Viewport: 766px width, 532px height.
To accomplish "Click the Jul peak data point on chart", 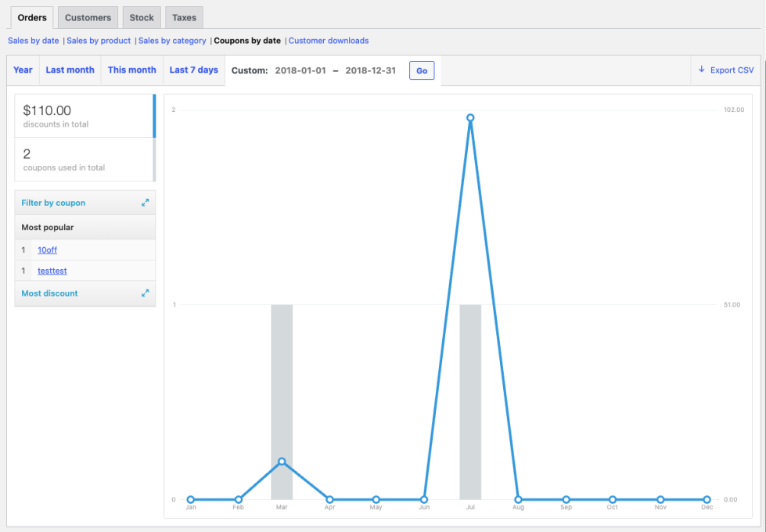I will [470, 118].
